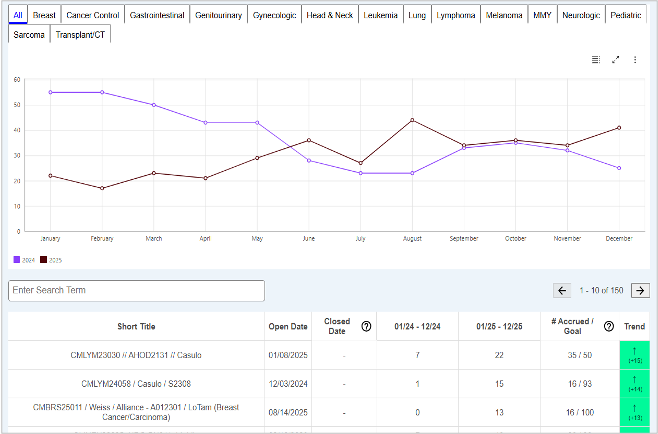Viewport: 658px width, 434px height.
Task: Sort by Open Date column header
Action: pyautogui.click(x=288, y=326)
